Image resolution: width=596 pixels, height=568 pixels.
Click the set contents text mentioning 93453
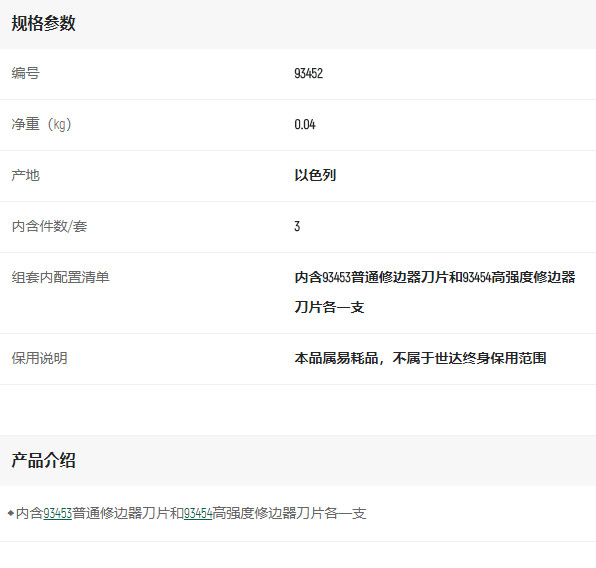pos(435,277)
